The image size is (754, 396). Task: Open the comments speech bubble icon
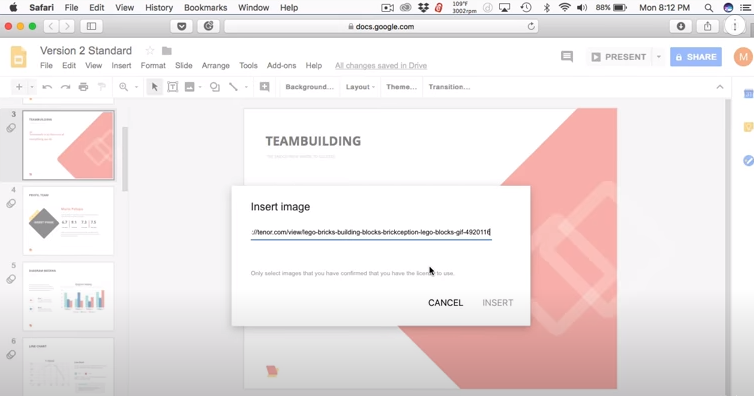point(567,57)
